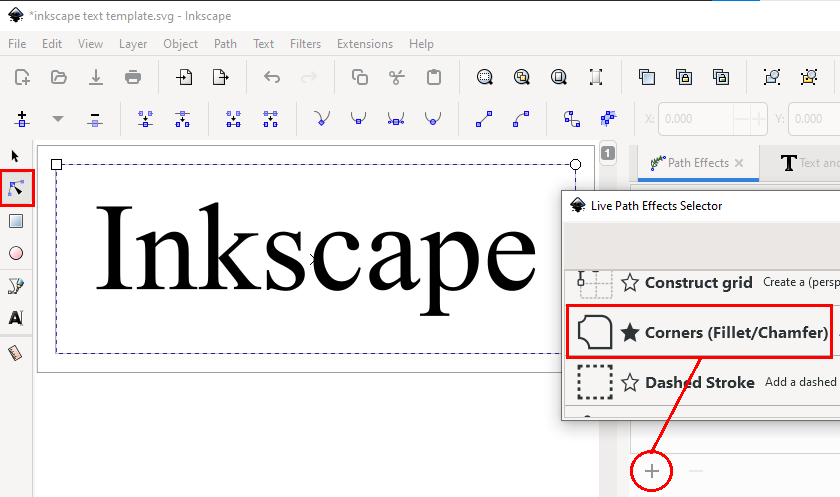
Task: Zoom to fit selection
Action: (x=485, y=77)
